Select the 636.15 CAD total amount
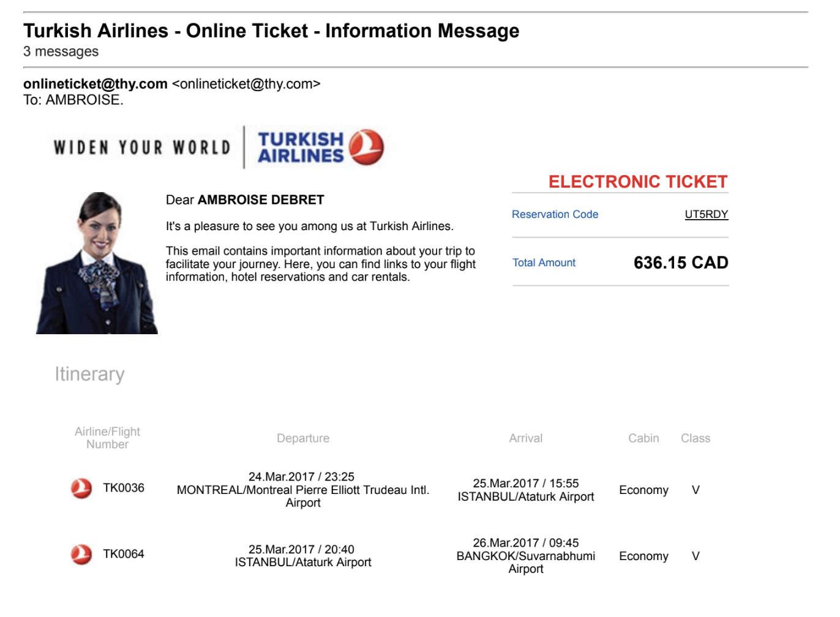 (x=680, y=263)
